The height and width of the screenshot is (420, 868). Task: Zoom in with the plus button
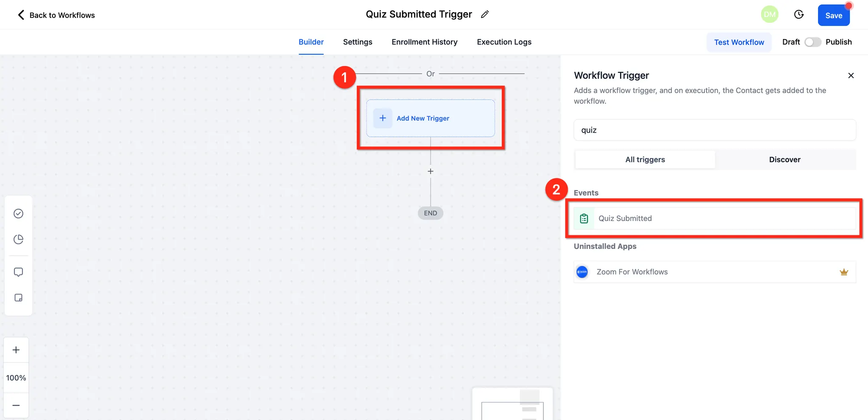[16, 350]
